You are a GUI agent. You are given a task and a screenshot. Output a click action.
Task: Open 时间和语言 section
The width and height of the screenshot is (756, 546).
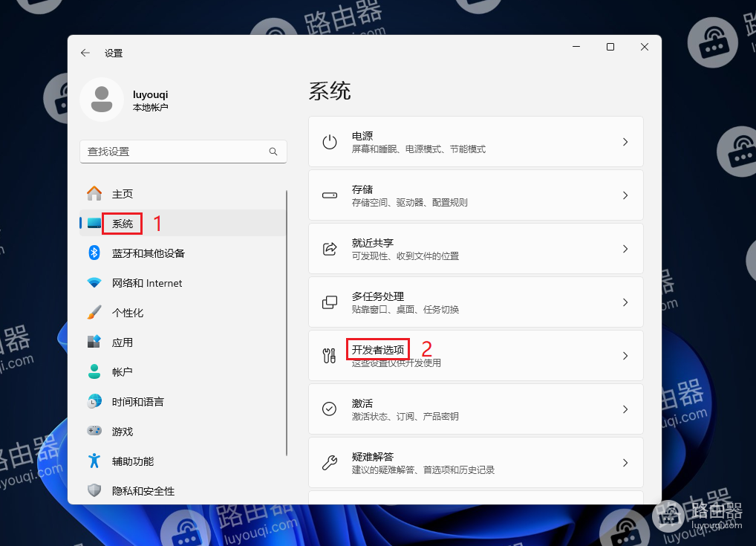tap(183, 401)
